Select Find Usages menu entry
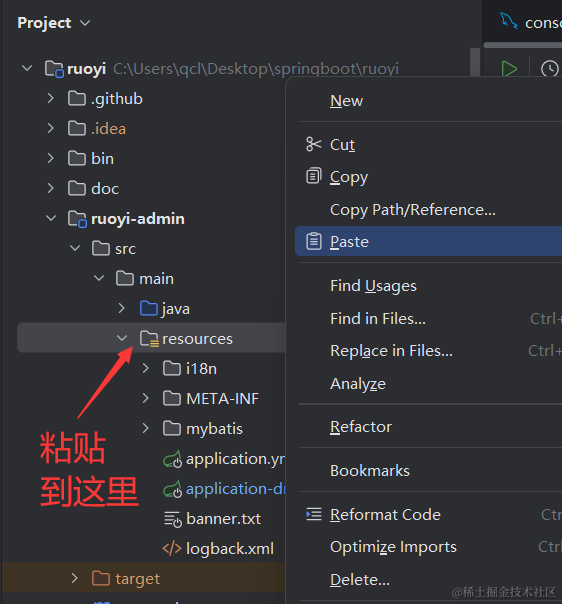The width and height of the screenshot is (562, 604). pos(373,285)
